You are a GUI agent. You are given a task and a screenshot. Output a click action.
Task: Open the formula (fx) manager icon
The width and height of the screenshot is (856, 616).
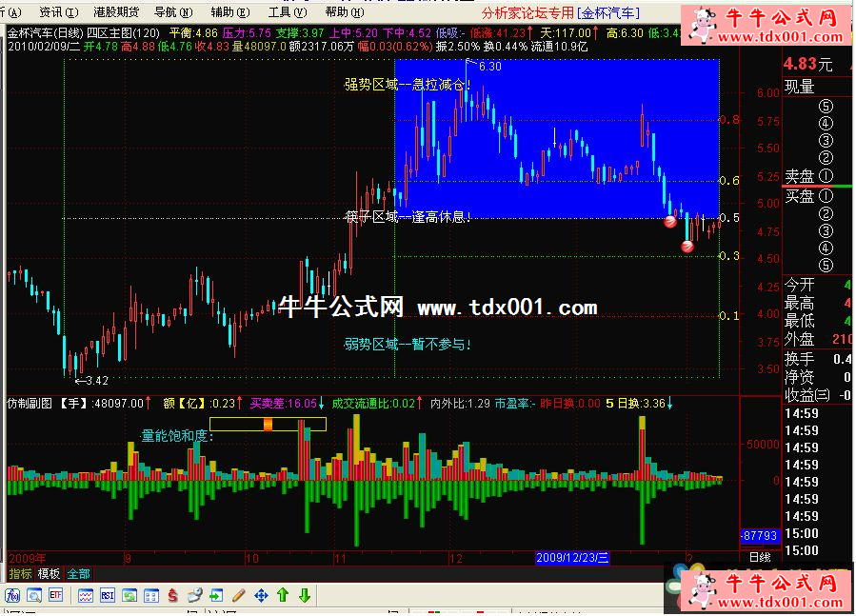[12, 595]
